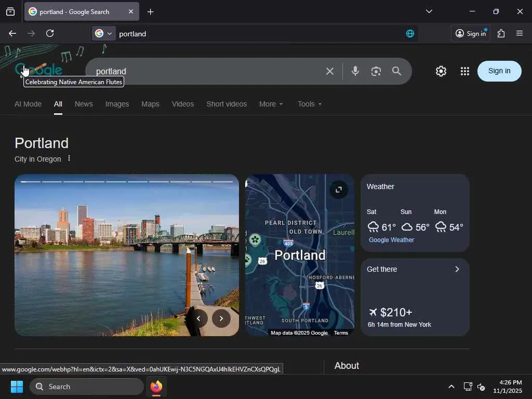
Task: Open search engine selector in address bar
Action: click(x=103, y=33)
